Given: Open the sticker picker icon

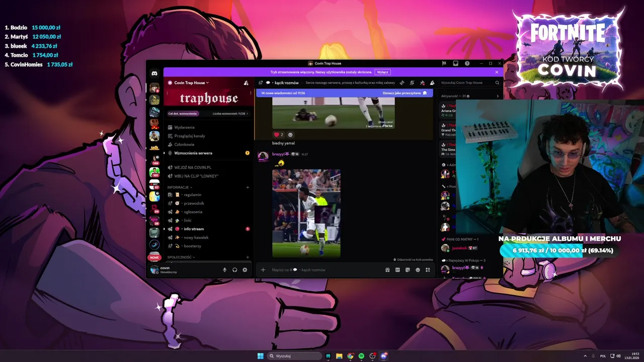Looking at the screenshot, I should [408, 270].
